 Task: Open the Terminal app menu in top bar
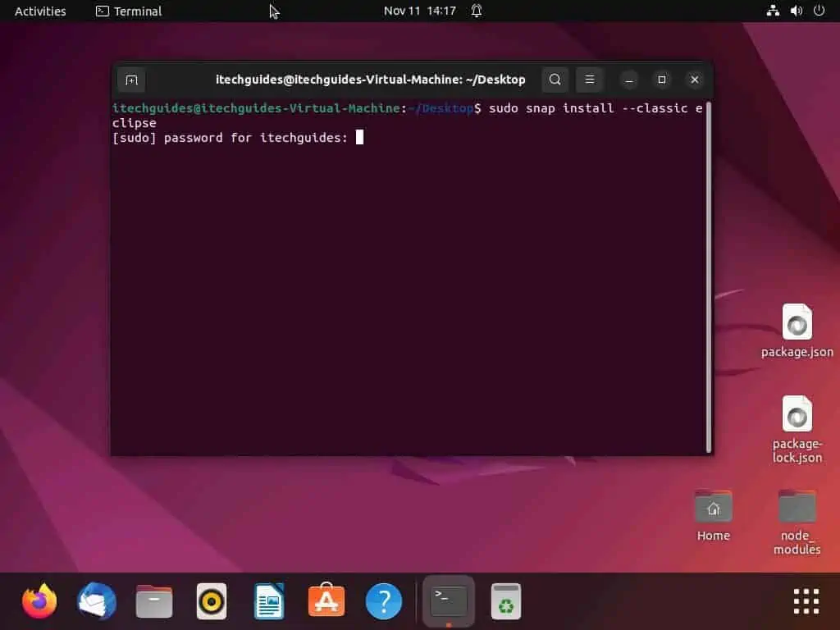pyautogui.click(x=129, y=11)
